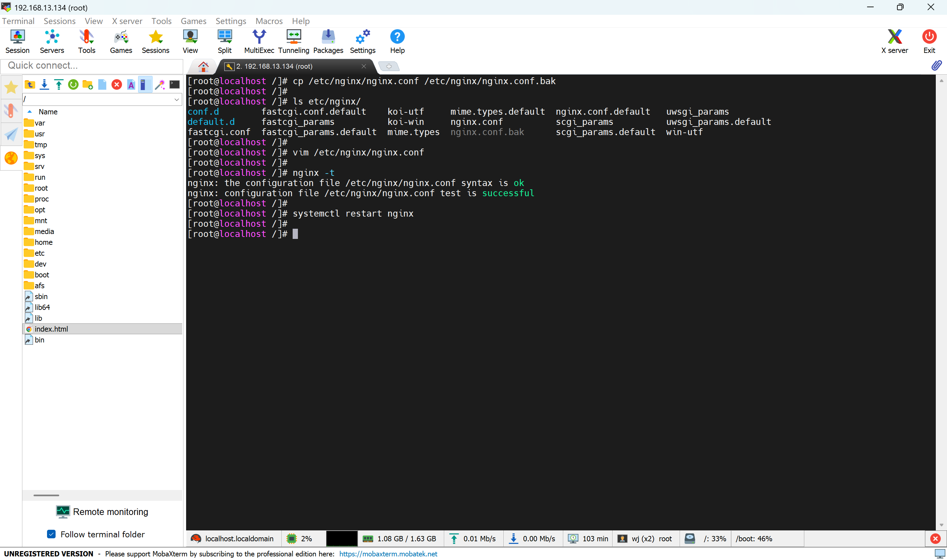Refresh the SFTP folder with green icon
The width and height of the screenshot is (947, 560).
click(x=73, y=84)
